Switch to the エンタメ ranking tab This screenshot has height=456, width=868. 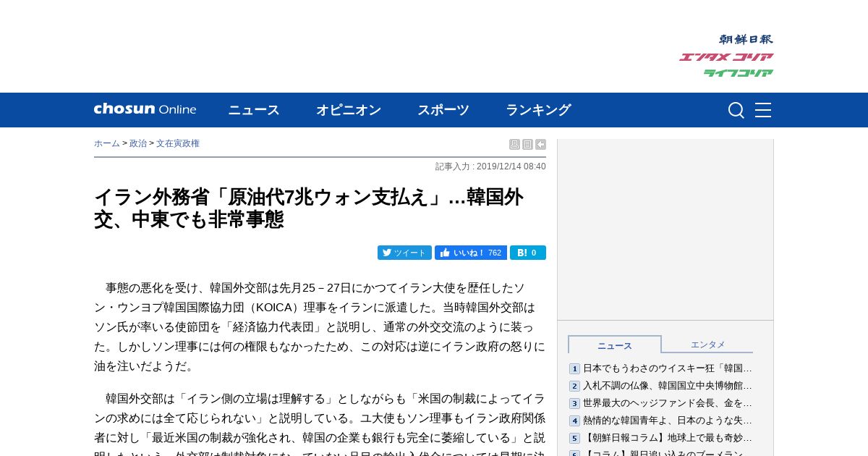(x=707, y=345)
